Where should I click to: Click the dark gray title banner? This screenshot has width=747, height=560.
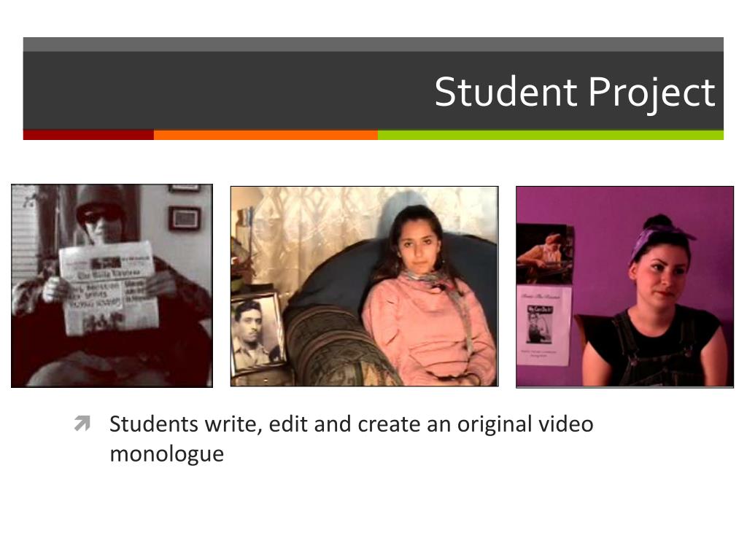pyautogui.click(x=373, y=90)
